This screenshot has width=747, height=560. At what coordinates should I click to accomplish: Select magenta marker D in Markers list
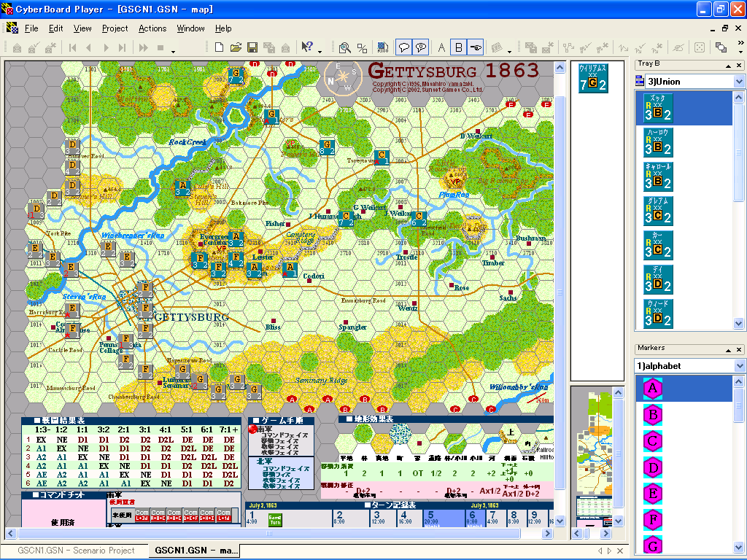pos(653,467)
